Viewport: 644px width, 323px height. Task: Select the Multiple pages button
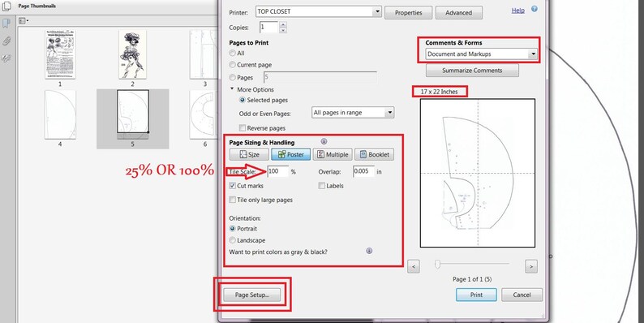(333, 154)
